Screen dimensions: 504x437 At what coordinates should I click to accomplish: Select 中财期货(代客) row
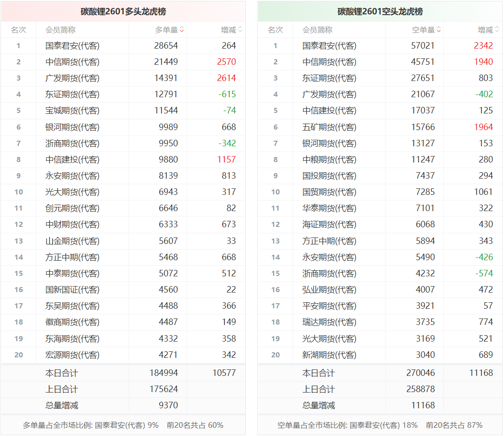tap(123, 225)
